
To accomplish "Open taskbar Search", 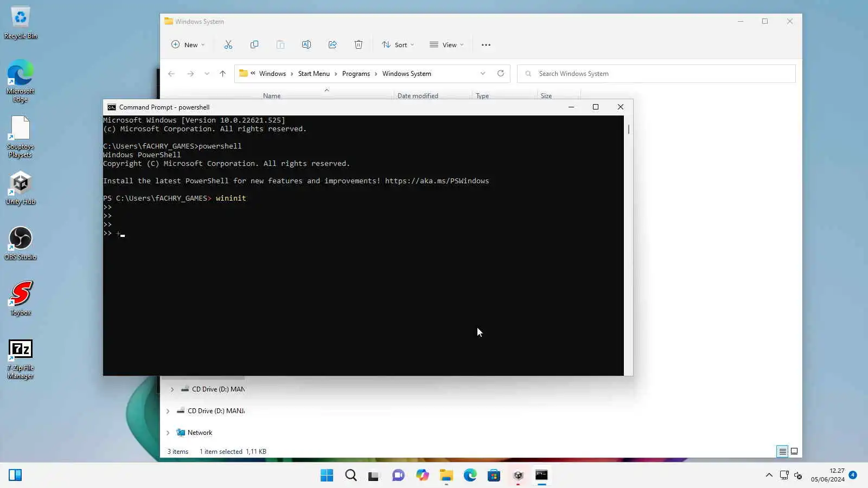I will pos(351,476).
